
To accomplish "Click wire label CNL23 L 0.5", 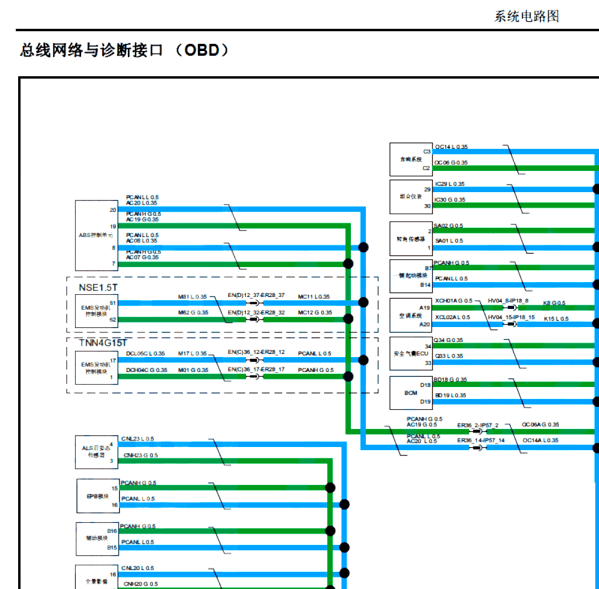I will pos(138,439).
